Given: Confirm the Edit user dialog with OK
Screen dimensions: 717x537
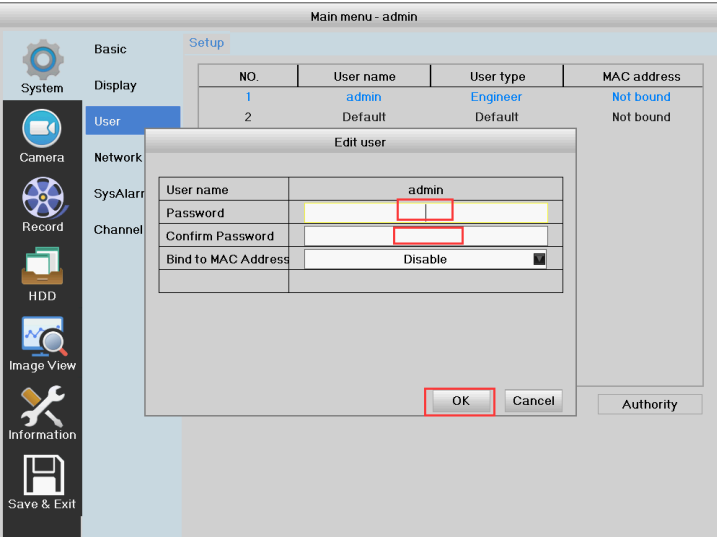Looking at the screenshot, I should (461, 401).
